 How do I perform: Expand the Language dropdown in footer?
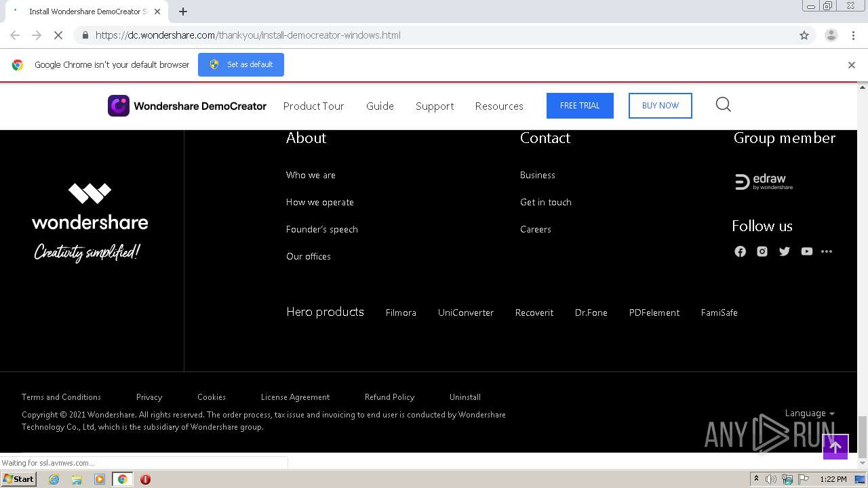click(x=810, y=413)
